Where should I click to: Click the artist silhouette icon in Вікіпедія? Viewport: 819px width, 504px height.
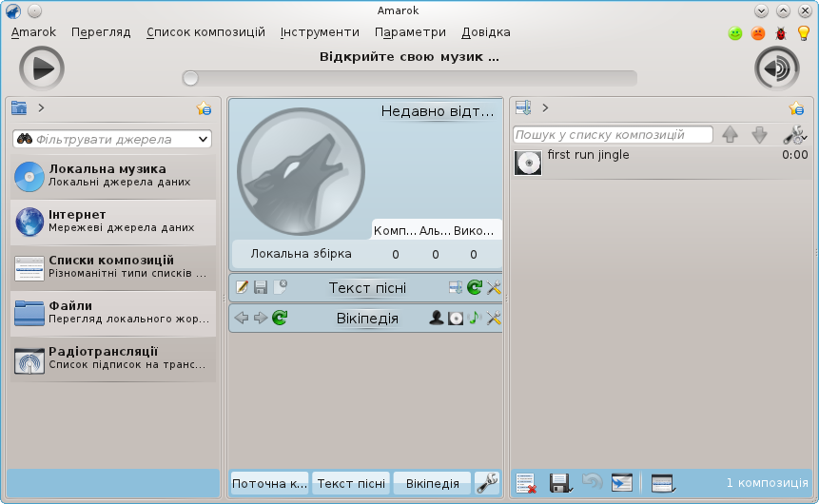[x=437, y=318]
